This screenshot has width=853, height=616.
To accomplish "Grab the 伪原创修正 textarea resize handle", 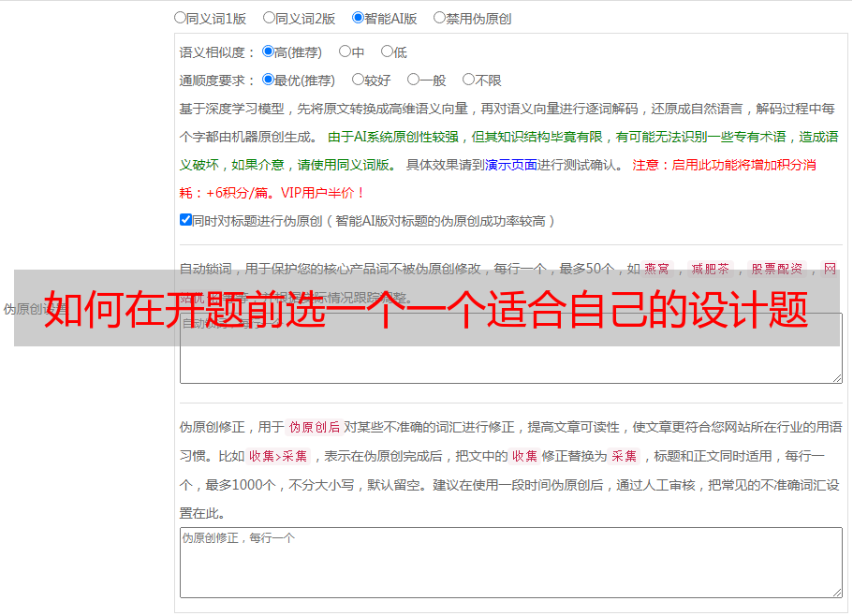I will (x=837, y=593).
